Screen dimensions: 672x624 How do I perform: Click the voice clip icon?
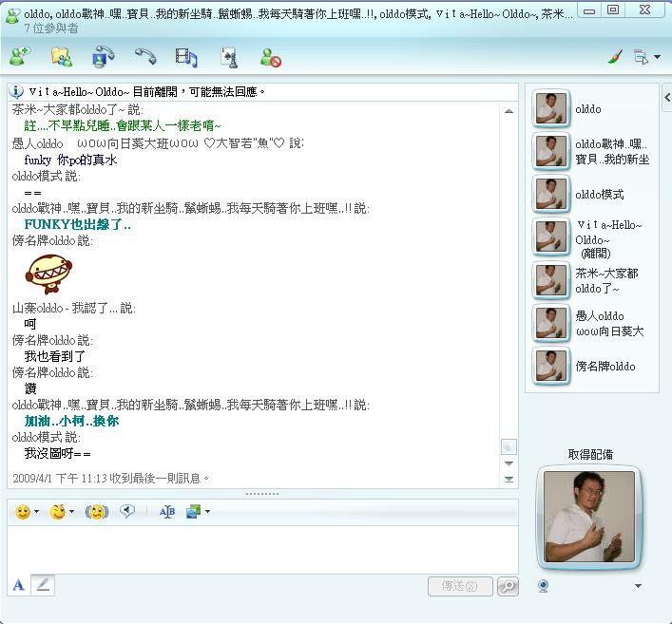127,511
